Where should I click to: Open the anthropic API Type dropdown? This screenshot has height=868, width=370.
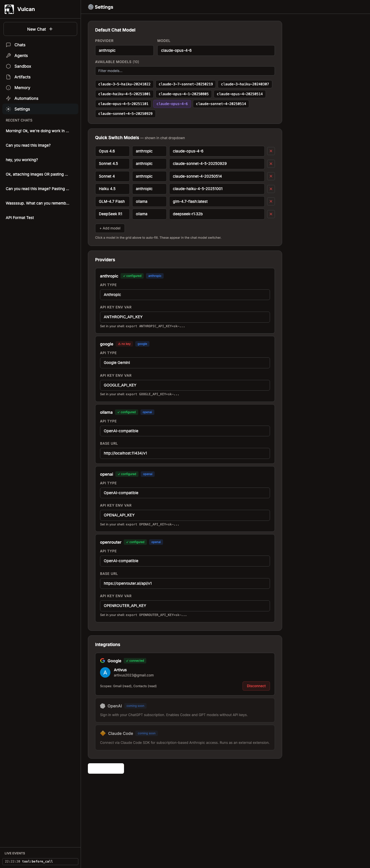(184, 295)
